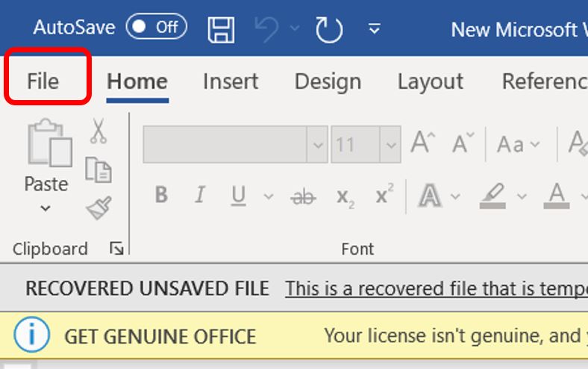Toggle the AutoSave switch
The height and width of the screenshot is (369, 588).
tap(157, 28)
